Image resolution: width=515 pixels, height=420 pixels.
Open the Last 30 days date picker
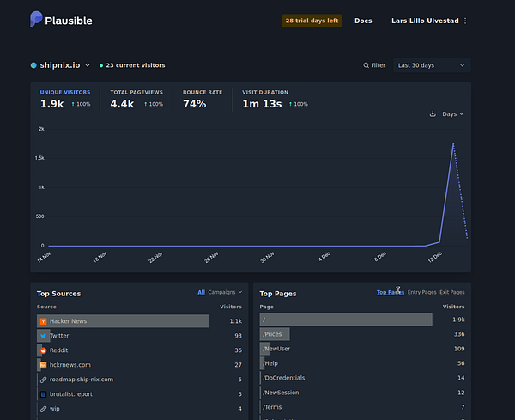pos(432,65)
